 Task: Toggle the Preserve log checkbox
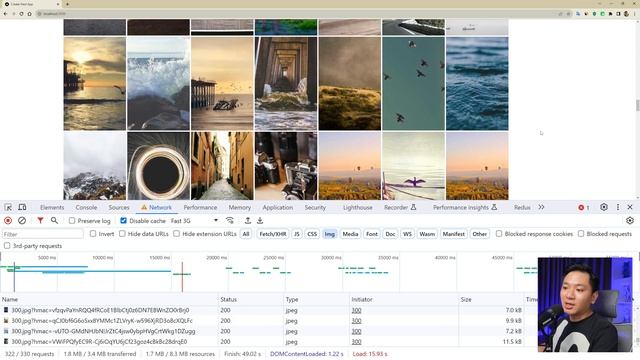[x=72, y=220]
